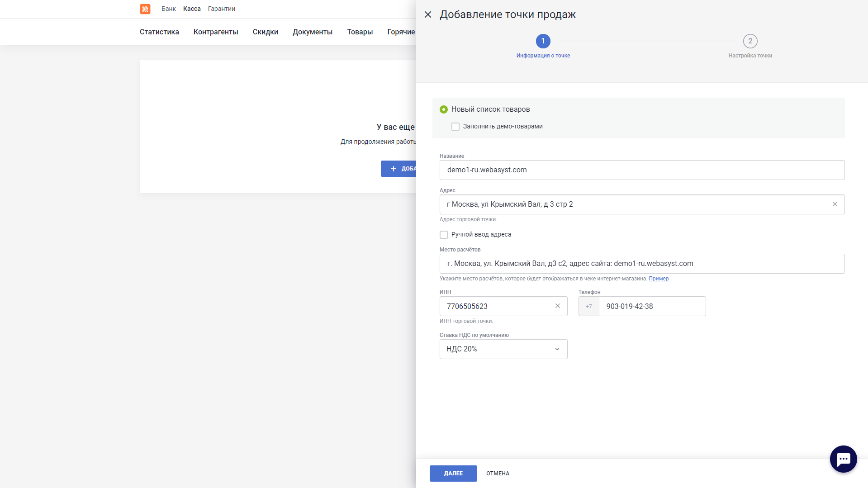Click the orange bank logo icon
Image resolution: width=868 pixels, height=488 pixels.
(145, 9)
